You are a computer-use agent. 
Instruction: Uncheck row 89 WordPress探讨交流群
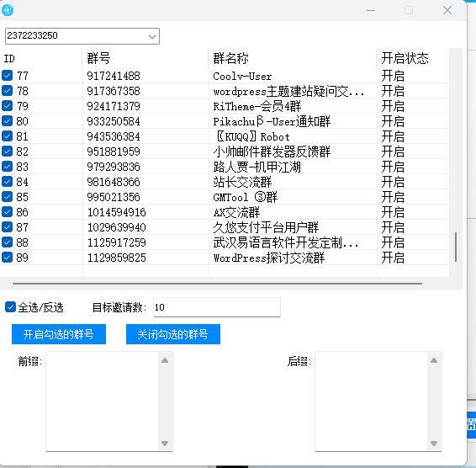(7, 258)
